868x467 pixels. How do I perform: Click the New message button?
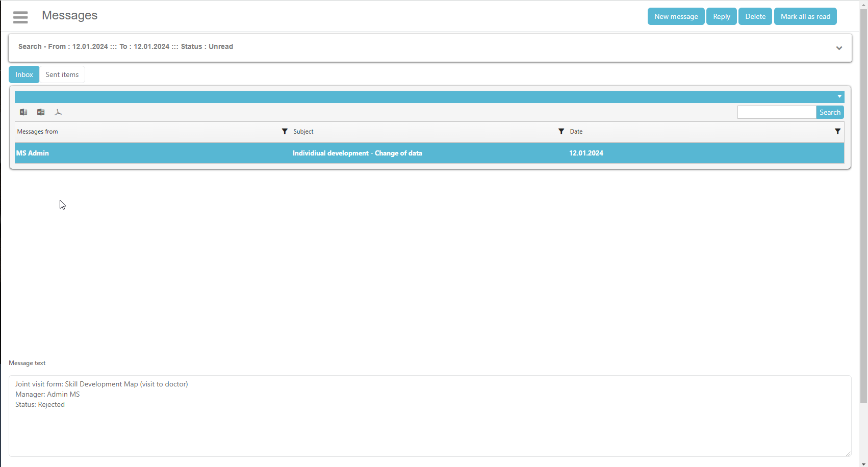click(x=676, y=16)
